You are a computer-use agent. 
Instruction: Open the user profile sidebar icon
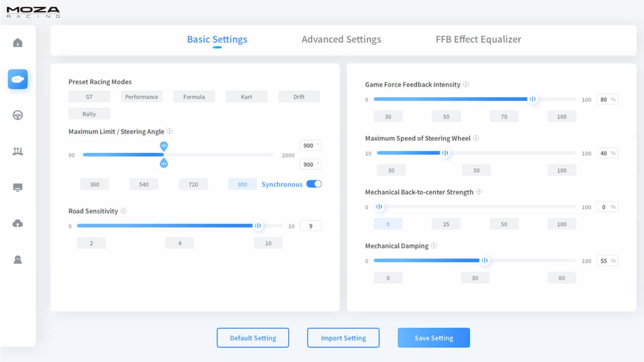click(x=18, y=259)
